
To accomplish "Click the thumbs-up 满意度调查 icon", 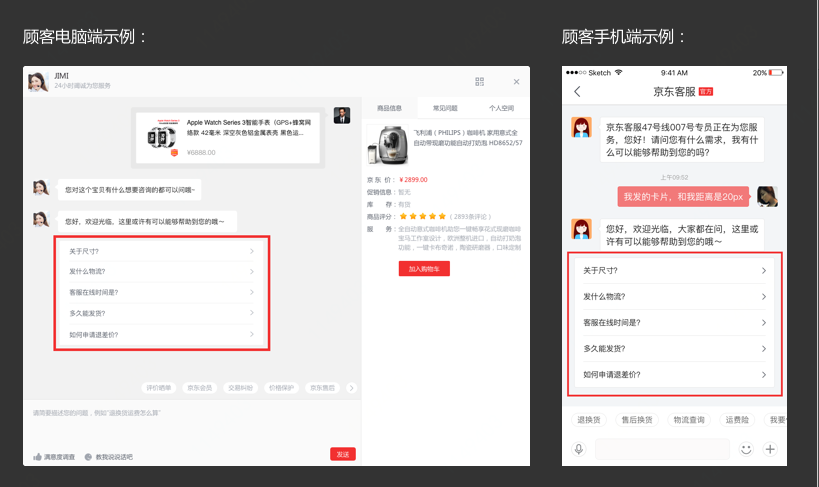I will point(38,456).
